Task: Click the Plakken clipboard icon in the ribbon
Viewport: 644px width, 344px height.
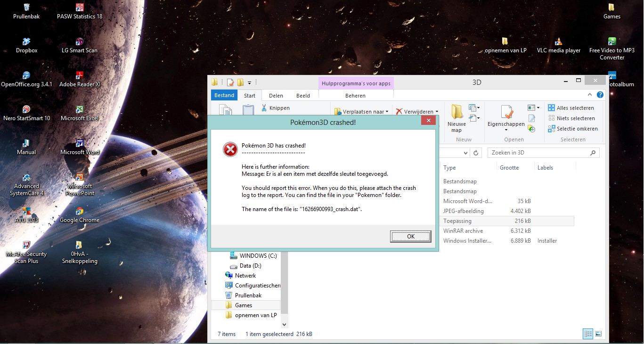Action: tap(248, 110)
